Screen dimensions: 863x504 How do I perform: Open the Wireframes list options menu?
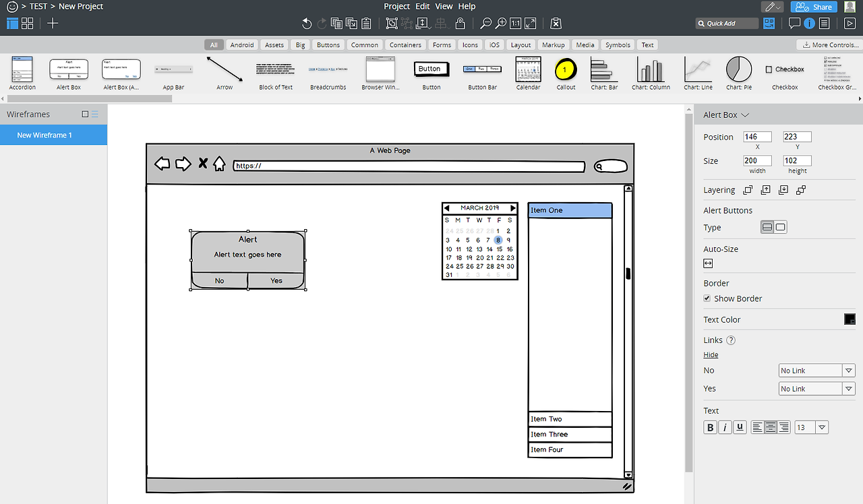[x=94, y=114]
